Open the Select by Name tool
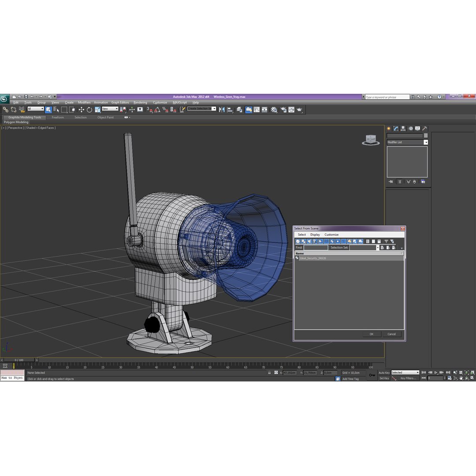The image size is (476, 476). click(x=56, y=110)
